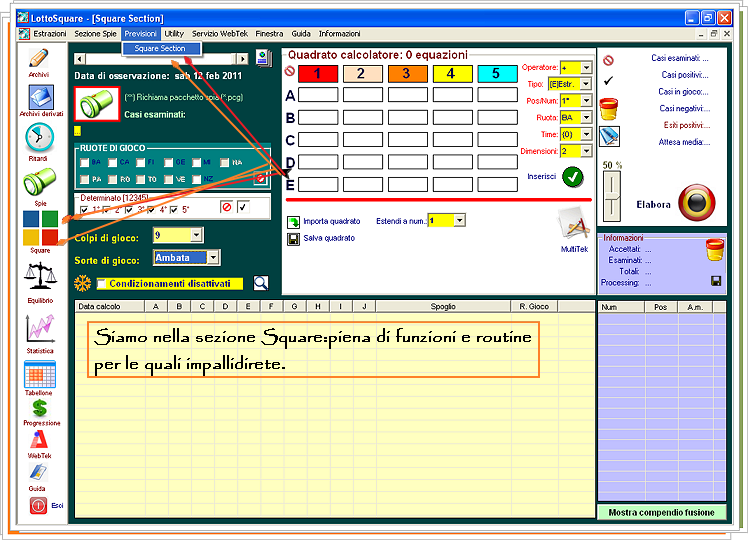Open the Sezione Spie menu
This screenshot has width=748, height=540.
click(95, 34)
